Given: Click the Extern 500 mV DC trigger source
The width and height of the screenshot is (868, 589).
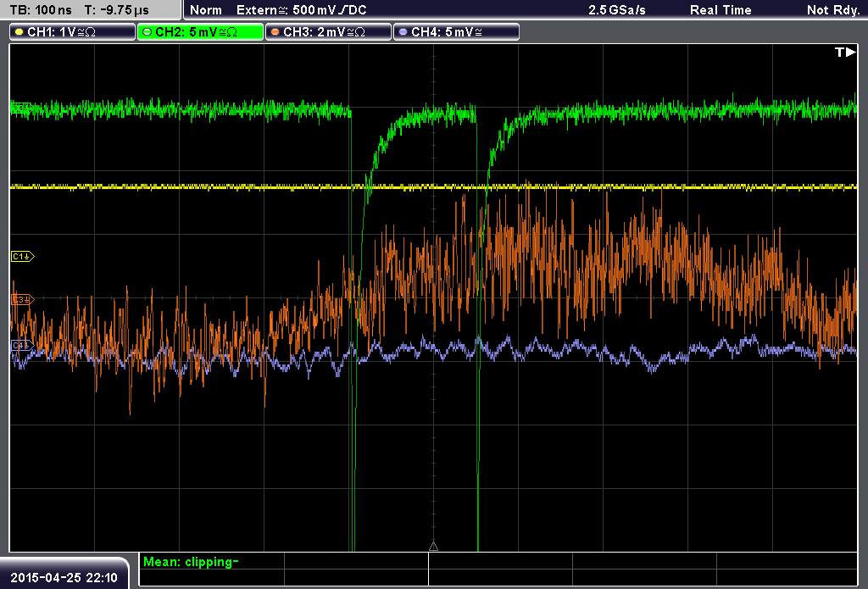Looking at the screenshot, I should [302, 10].
